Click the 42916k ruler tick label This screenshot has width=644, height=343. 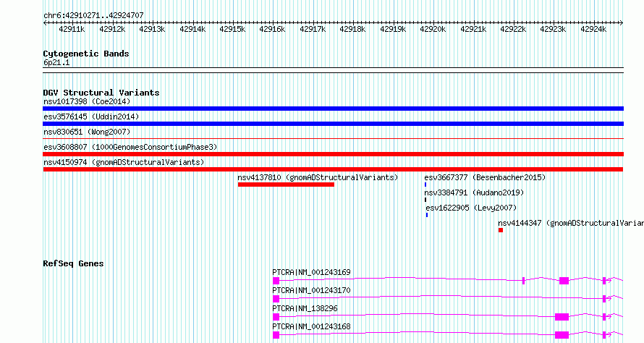pos(272,30)
